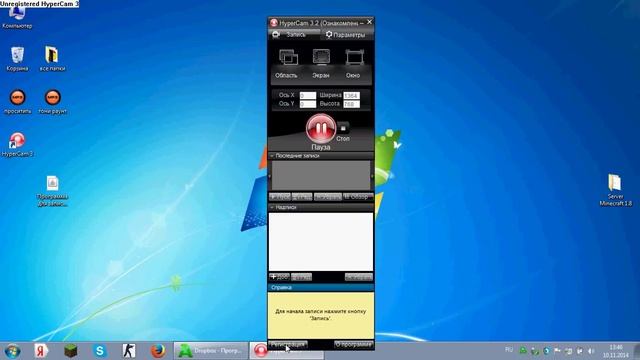Open the Параметры settings tab
This screenshot has height=360, width=640.
pos(346,35)
